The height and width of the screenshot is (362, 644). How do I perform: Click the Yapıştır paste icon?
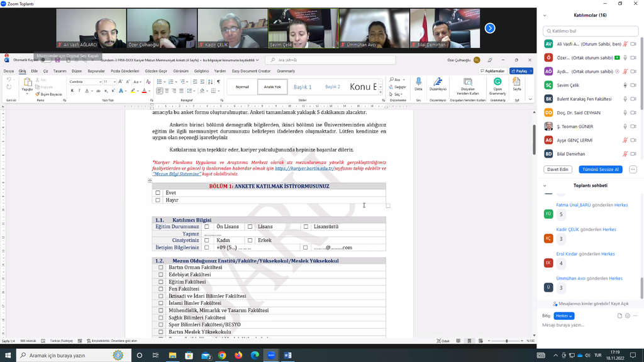click(27, 83)
